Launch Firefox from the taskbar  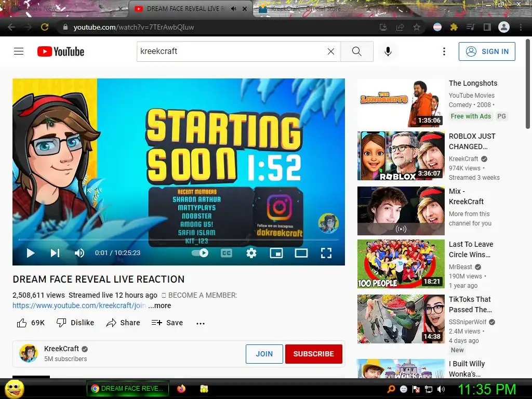point(181,389)
